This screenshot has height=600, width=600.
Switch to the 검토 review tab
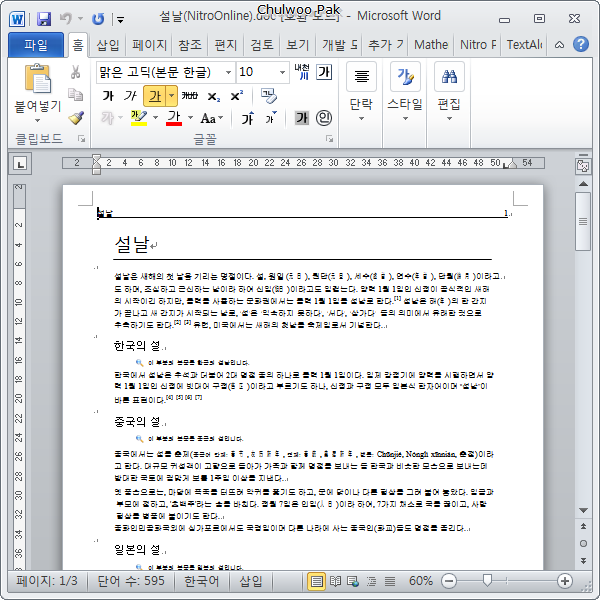(x=262, y=45)
